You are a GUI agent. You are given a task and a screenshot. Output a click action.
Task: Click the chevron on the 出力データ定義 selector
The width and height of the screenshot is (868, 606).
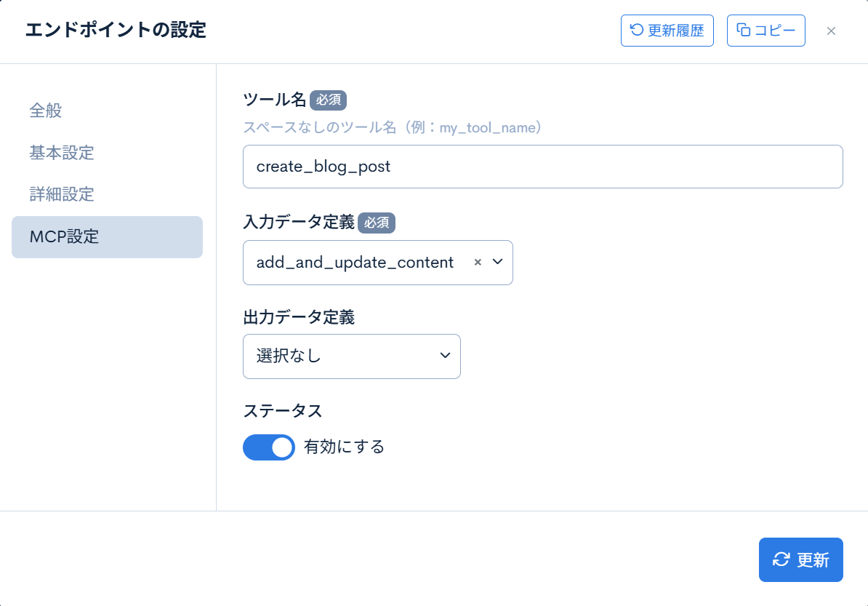click(x=444, y=356)
